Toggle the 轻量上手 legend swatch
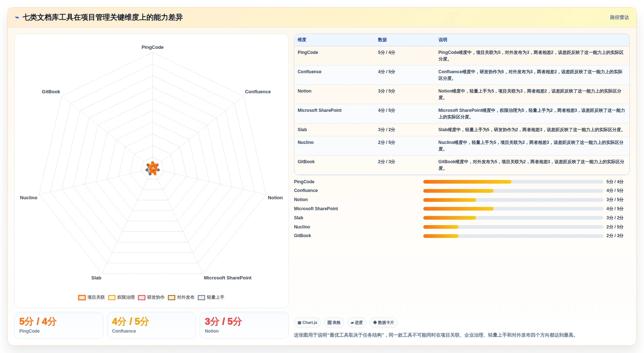 201,298
